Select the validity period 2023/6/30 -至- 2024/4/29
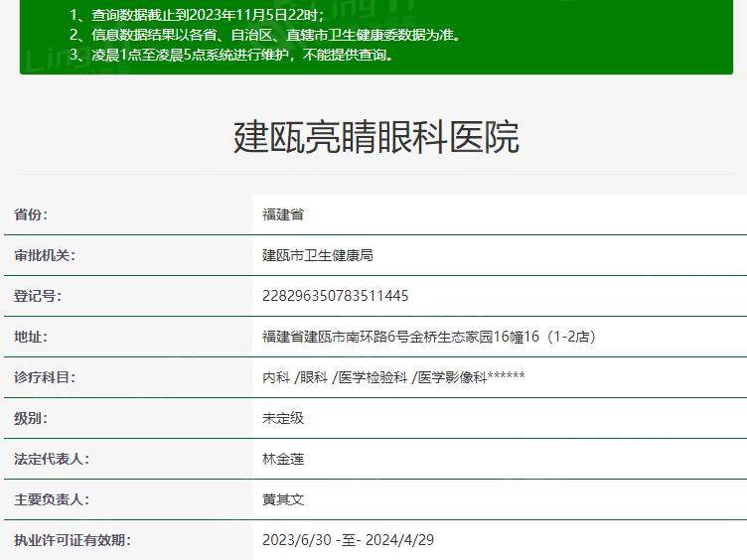Viewport: 747px width, 560px height. pyautogui.click(x=349, y=540)
